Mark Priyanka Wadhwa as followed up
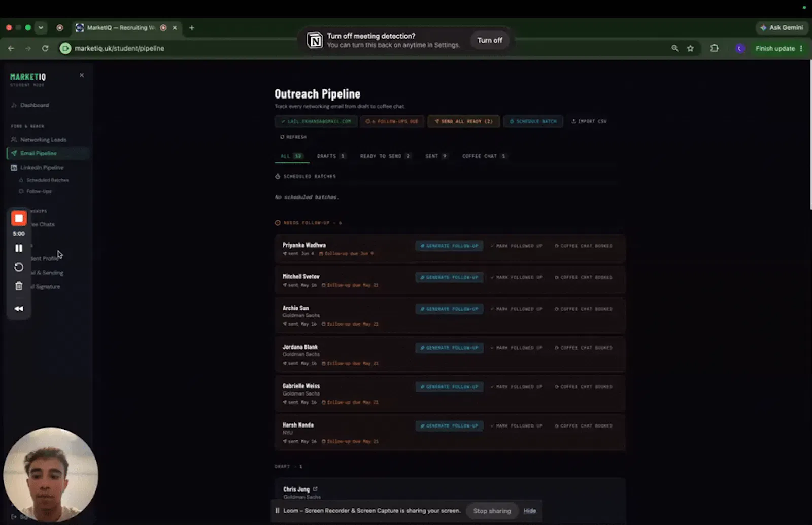812x525 pixels. tap(516, 246)
